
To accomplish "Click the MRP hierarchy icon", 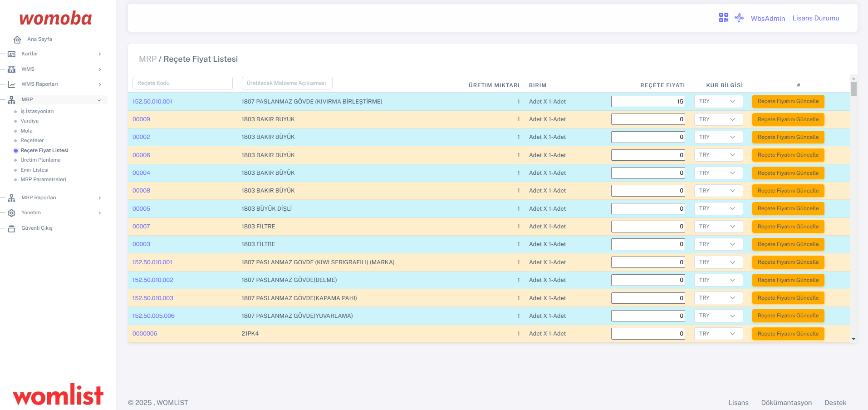I will pyautogui.click(x=12, y=100).
